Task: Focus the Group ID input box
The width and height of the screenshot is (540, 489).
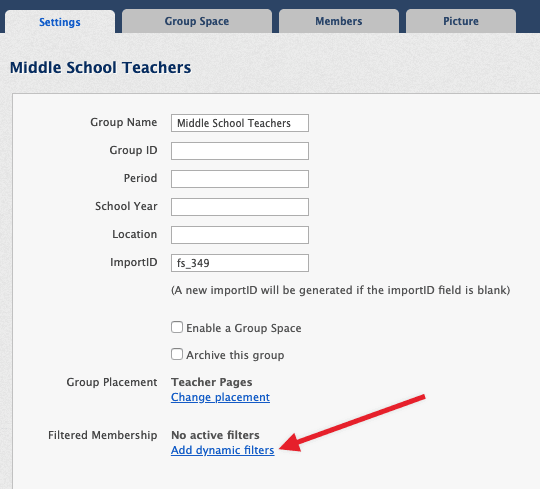Action: click(240, 151)
